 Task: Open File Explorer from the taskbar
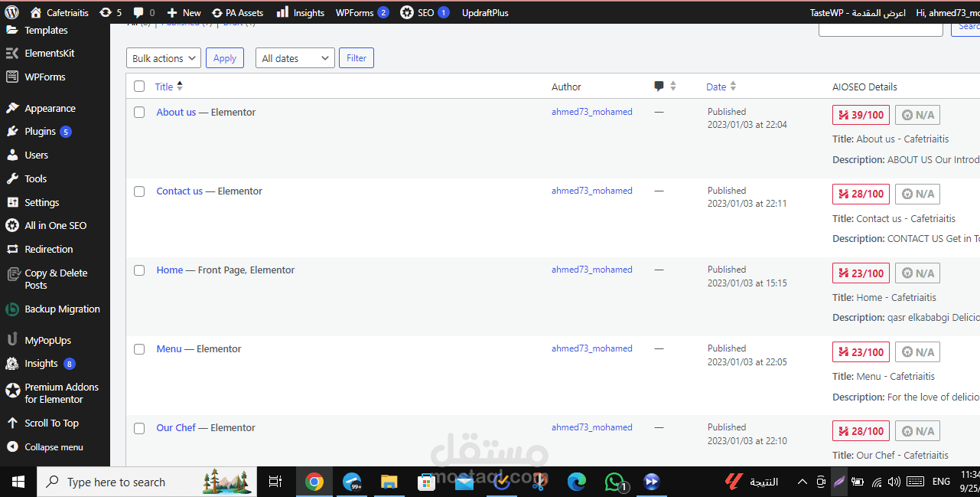[389, 482]
